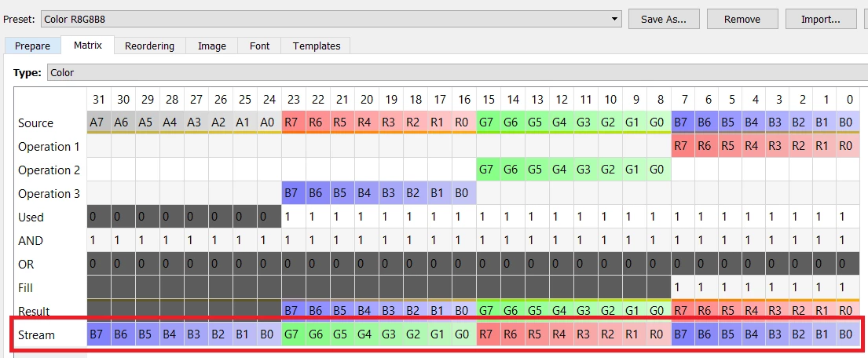868x358 pixels.
Task: Click the Source row R7 cell
Action: [x=294, y=123]
